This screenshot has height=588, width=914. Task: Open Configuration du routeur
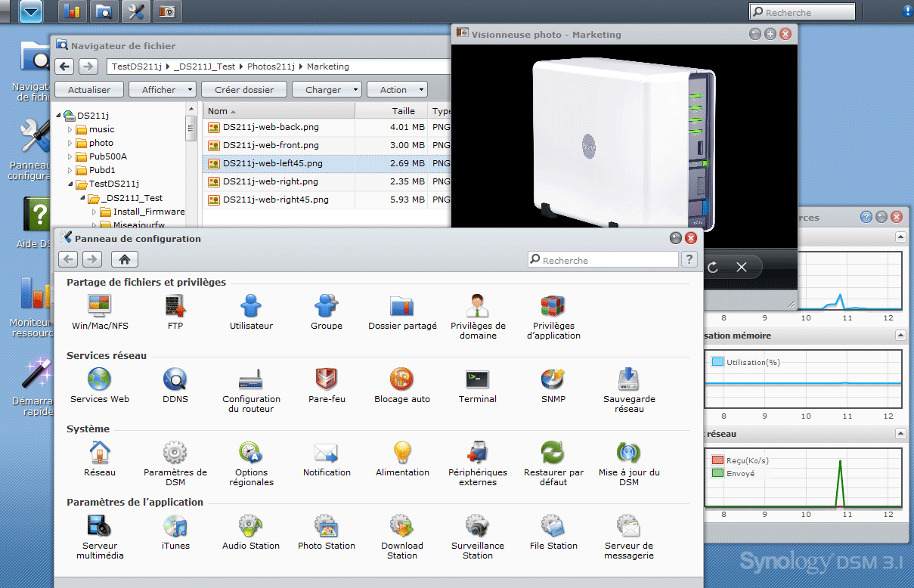point(251,390)
